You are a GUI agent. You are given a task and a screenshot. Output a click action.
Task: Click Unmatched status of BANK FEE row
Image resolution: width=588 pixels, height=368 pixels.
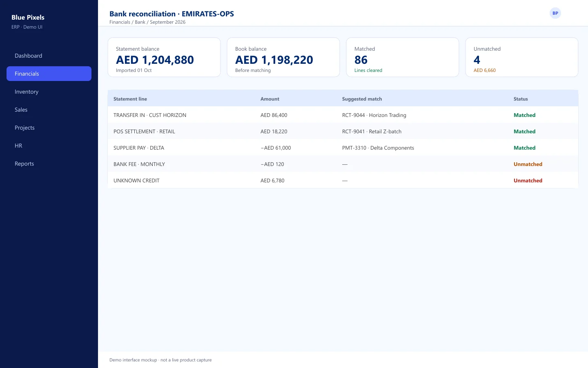(528, 164)
